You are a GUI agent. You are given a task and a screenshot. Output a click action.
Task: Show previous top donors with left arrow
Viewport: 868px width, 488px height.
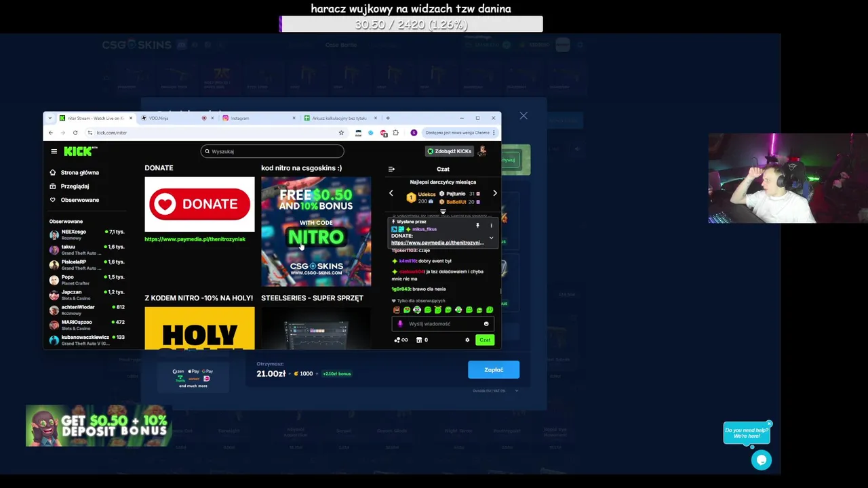[x=391, y=193]
